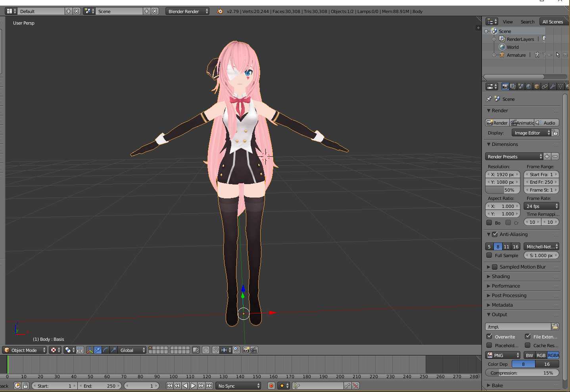The height and width of the screenshot is (392, 570).
Task: Open the Blender Render engine dropdown
Action: [x=188, y=12]
